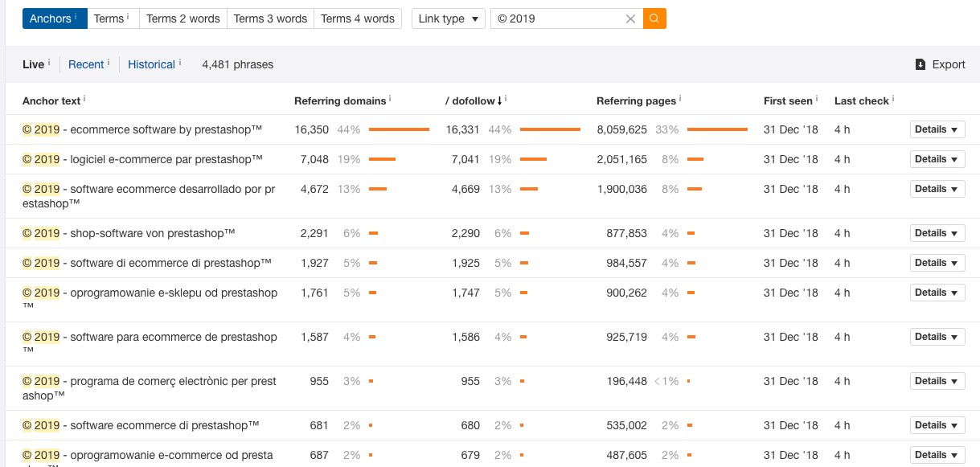Viewport: 980px width, 467px height.
Task: Clear the search field with the X icon
Action: [630, 18]
